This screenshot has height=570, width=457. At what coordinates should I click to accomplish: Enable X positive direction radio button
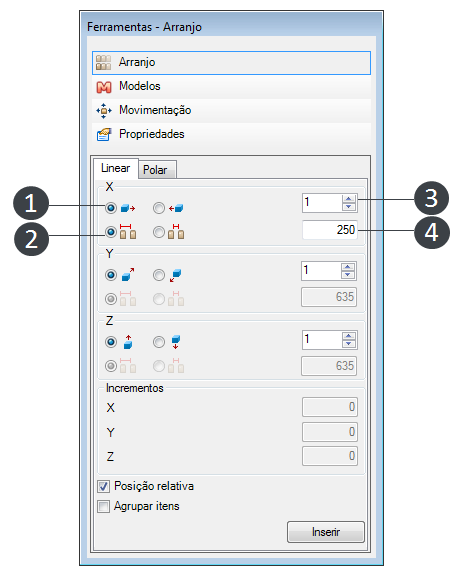click(111, 208)
